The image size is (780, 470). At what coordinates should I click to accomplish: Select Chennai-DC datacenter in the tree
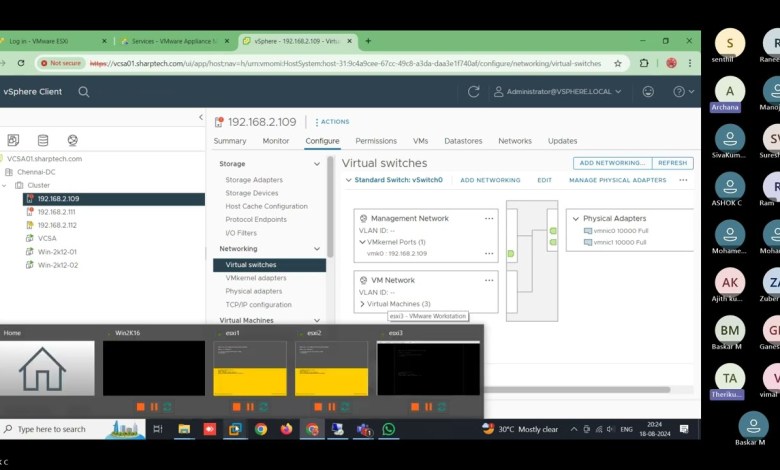pyautogui.click(x=36, y=172)
